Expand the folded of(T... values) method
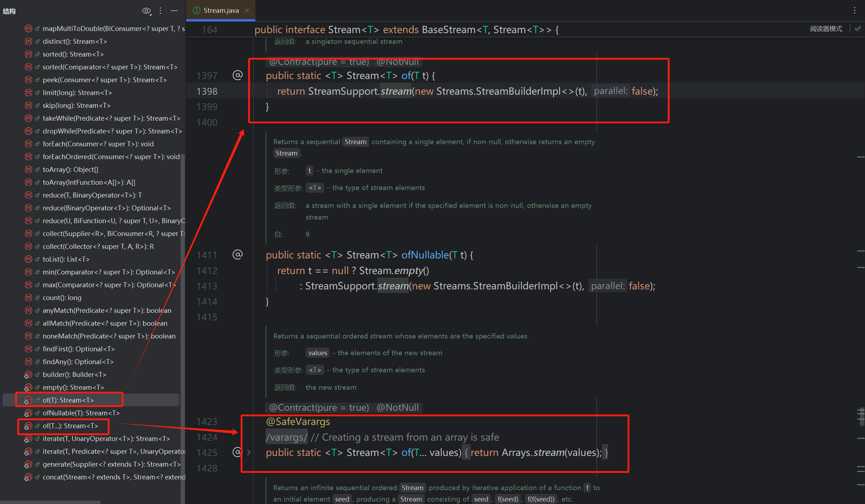Screen dimensions: 865x504 pyautogui.click(x=249, y=452)
